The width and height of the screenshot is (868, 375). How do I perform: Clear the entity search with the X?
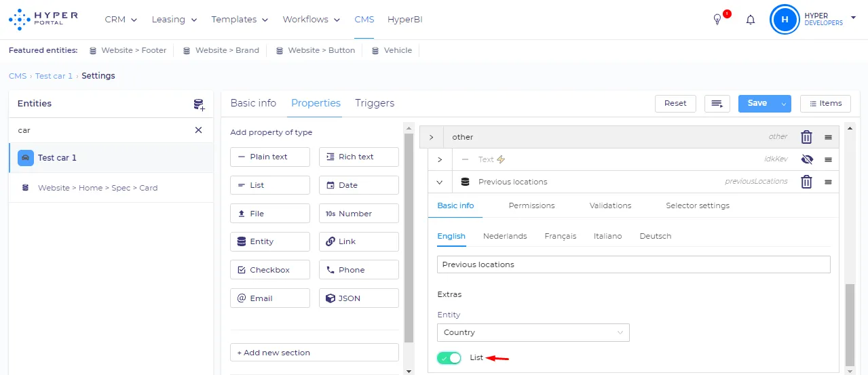point(198,130)
